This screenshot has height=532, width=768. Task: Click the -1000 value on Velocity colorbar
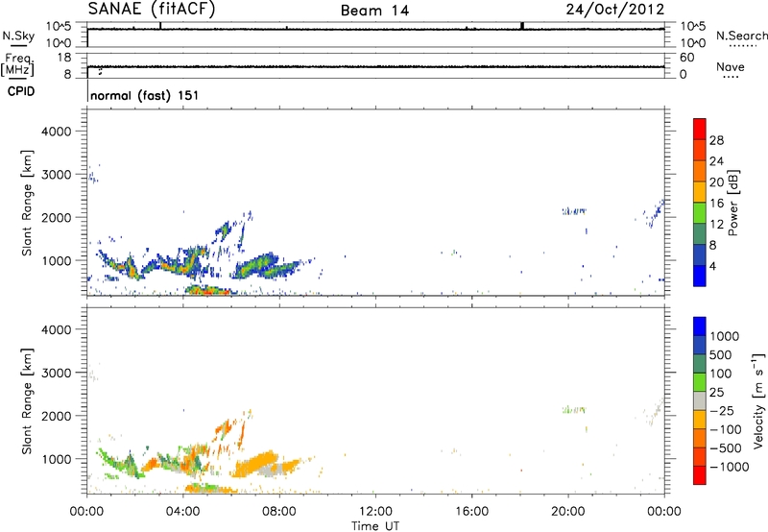click(x=730, y=467)
